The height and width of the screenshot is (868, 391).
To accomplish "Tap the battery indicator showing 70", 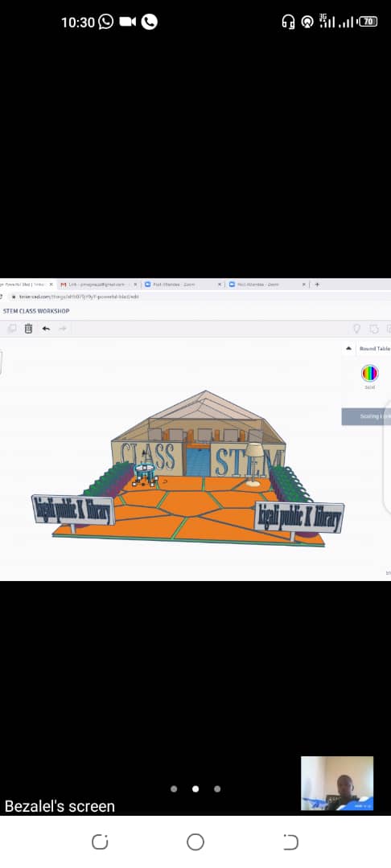I will (368, 22).
